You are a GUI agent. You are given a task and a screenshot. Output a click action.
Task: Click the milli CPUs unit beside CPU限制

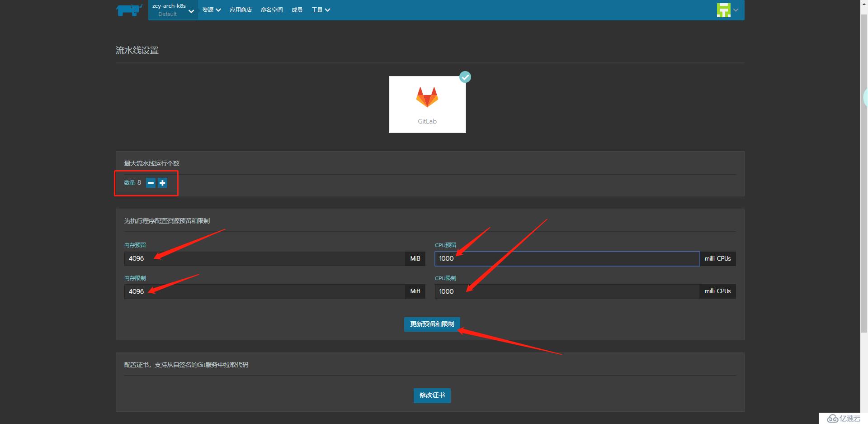tap(718, 291)
